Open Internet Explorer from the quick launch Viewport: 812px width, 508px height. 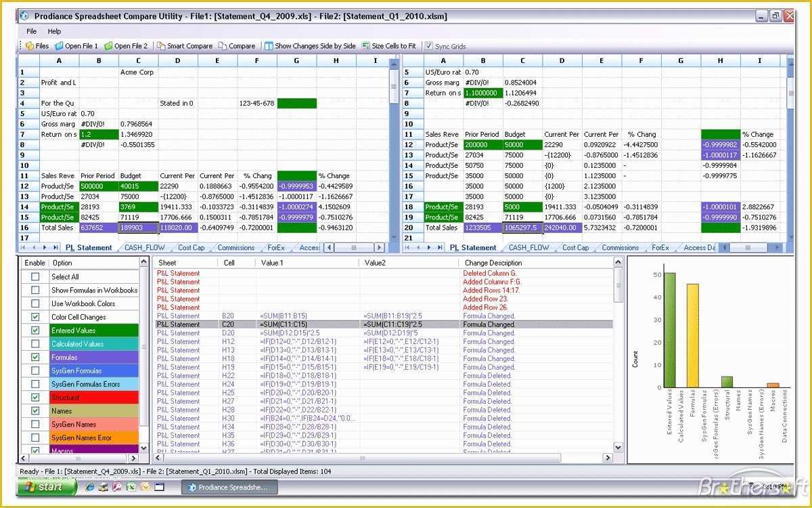coord(89,487)
